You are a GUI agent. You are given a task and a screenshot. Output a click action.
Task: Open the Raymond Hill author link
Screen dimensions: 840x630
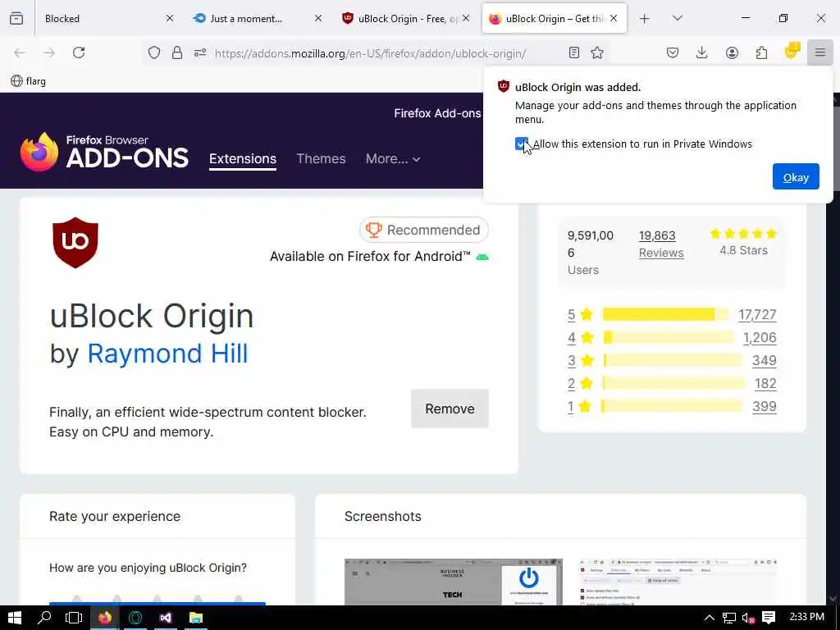167,354
